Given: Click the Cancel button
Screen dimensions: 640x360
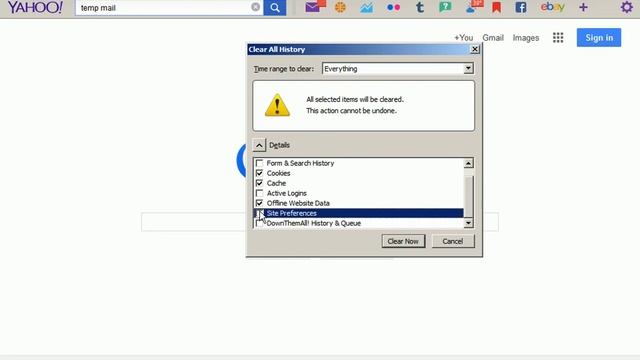Looking at the screenshot, I should pyautogui.click(x=453, y=241).
